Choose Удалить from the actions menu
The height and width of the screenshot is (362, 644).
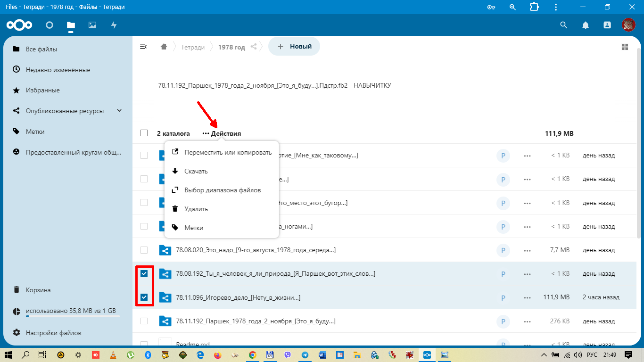(x=196, y=209)
